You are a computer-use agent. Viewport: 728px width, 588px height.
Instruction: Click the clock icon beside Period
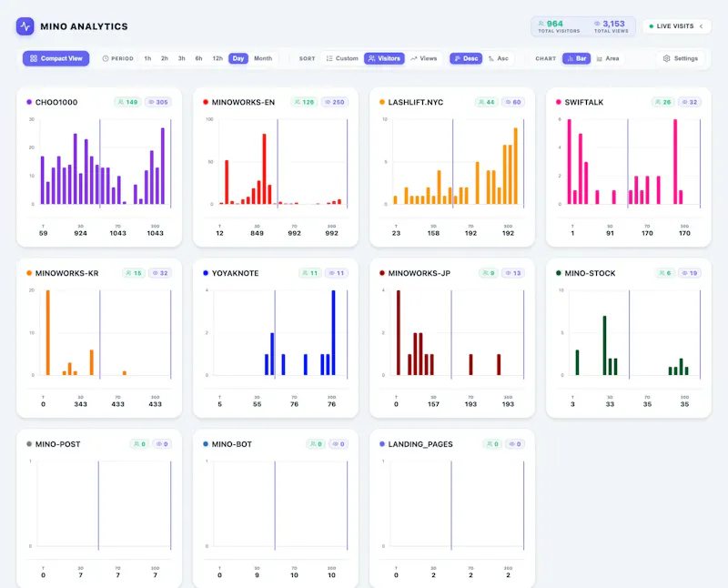tap(106, 58)
